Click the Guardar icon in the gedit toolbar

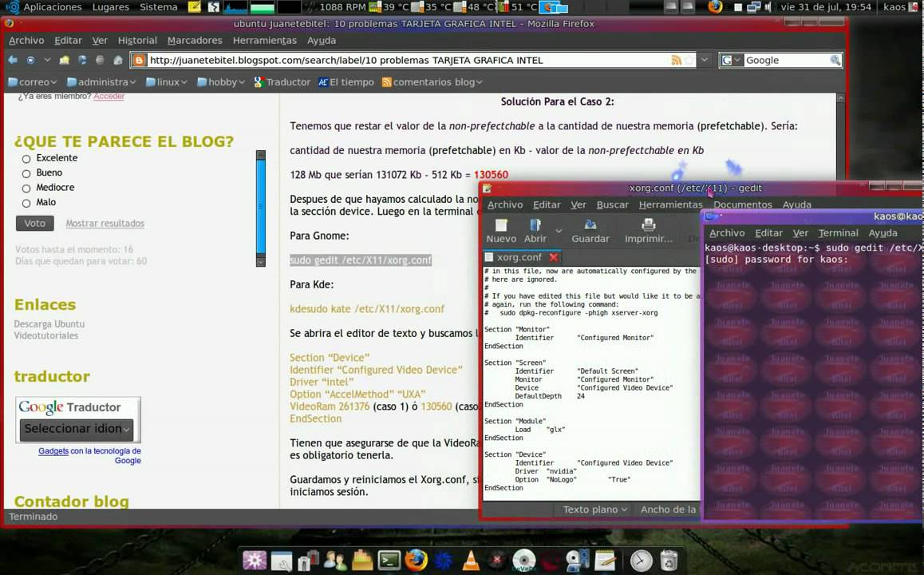tap(590, 230)
